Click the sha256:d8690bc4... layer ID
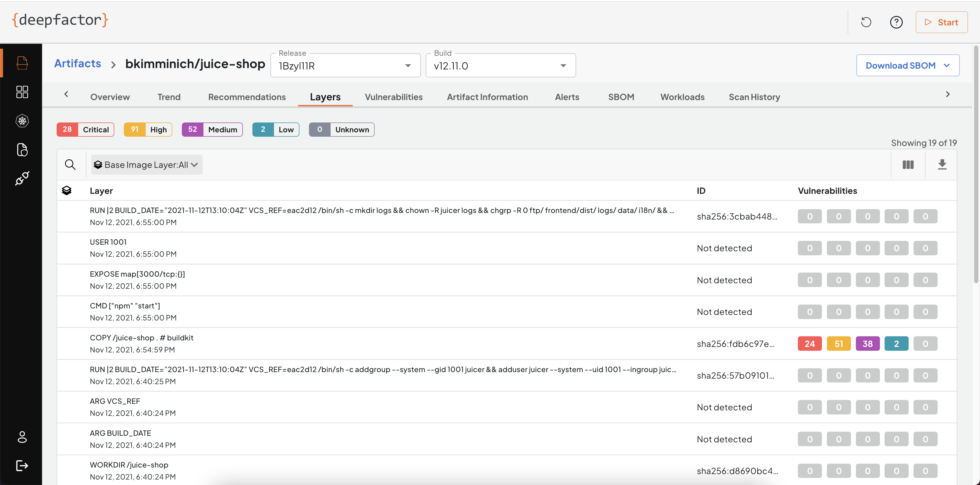This screenshot has width=980, height=485. pyautogui.click(x=737, y=471)
